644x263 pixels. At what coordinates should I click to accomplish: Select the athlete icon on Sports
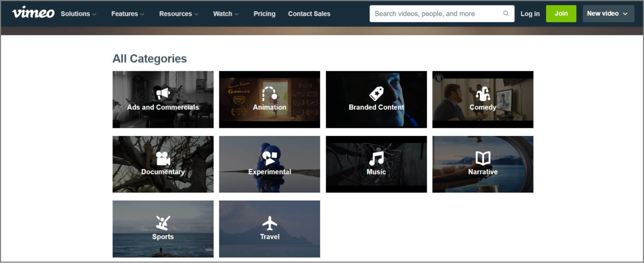(x=163, y=223)
